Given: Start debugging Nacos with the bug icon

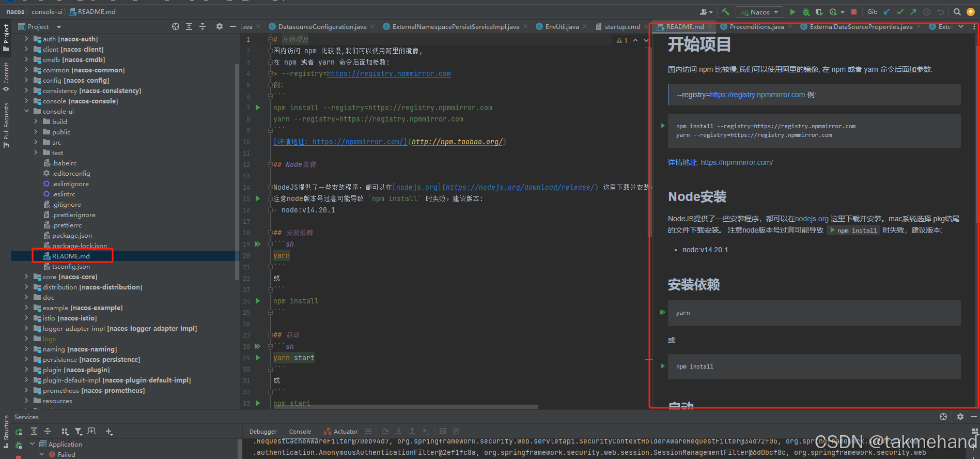Looking at the screenshot, I should tap(806, 12).
